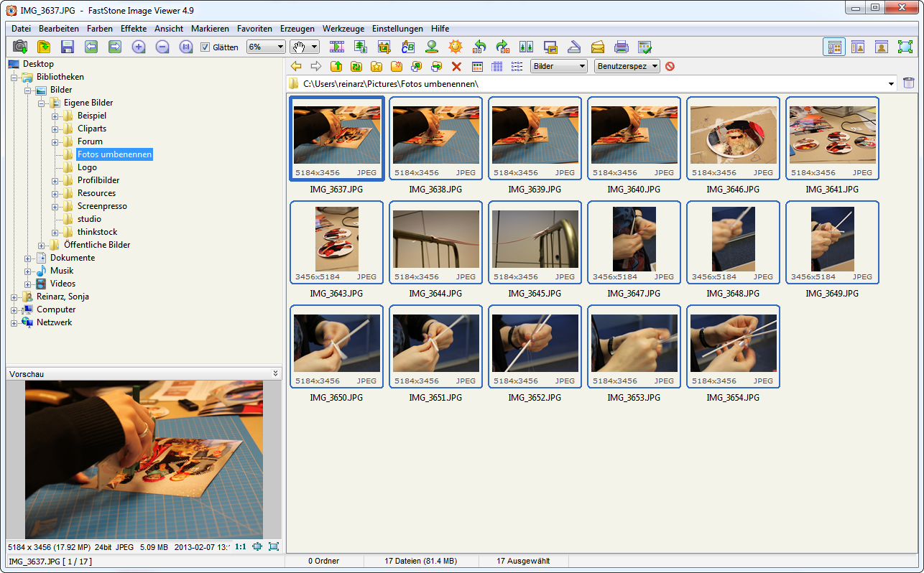
Task: Click the Slideshow filmstrip icon
Action: click(337, 47)
